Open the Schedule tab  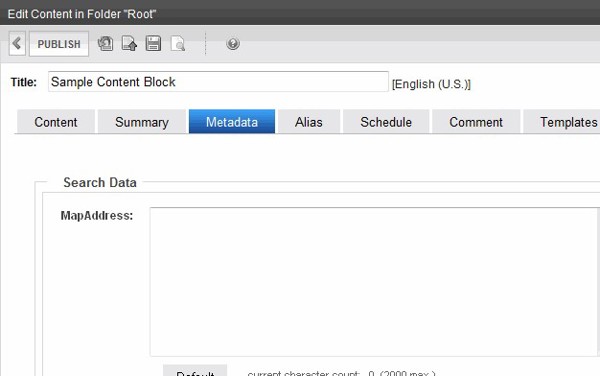(x=386, y=122)
